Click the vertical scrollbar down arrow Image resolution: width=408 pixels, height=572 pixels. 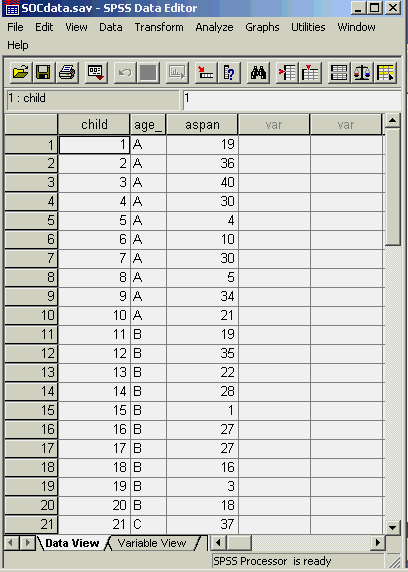pyautogui.click(x=393, y=527)
